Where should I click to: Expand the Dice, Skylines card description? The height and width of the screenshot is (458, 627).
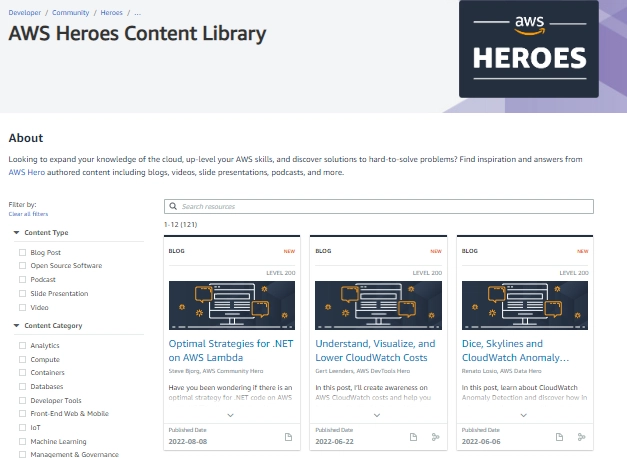pyautogui.click(x=523, y=415)
